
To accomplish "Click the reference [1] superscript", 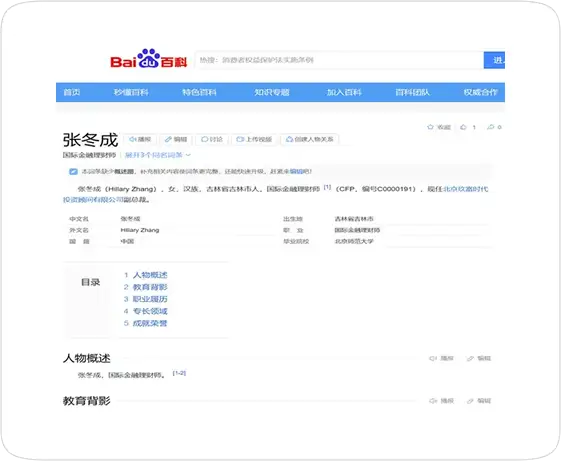I will coord(327,187).
